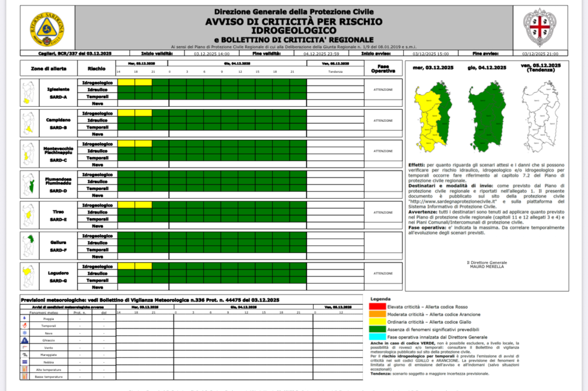Click the Zone di allerta column header

pyautogui.click(x=48, y=68)
